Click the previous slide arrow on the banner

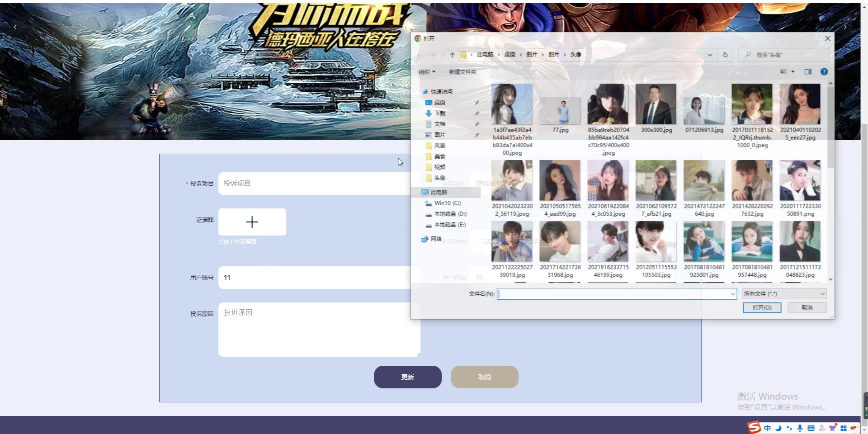15,27
